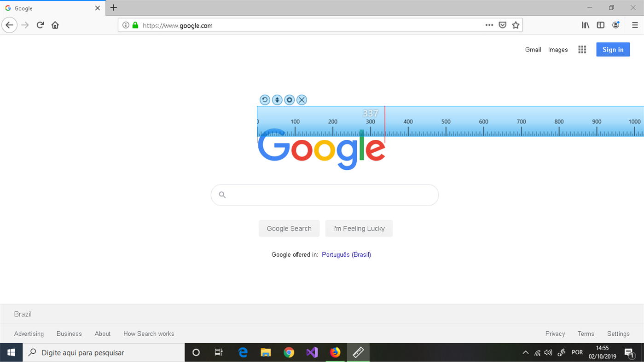Close the Google tab
Image resolution: width=644 pixels, height=362 pixels.
tap(98, 8)
